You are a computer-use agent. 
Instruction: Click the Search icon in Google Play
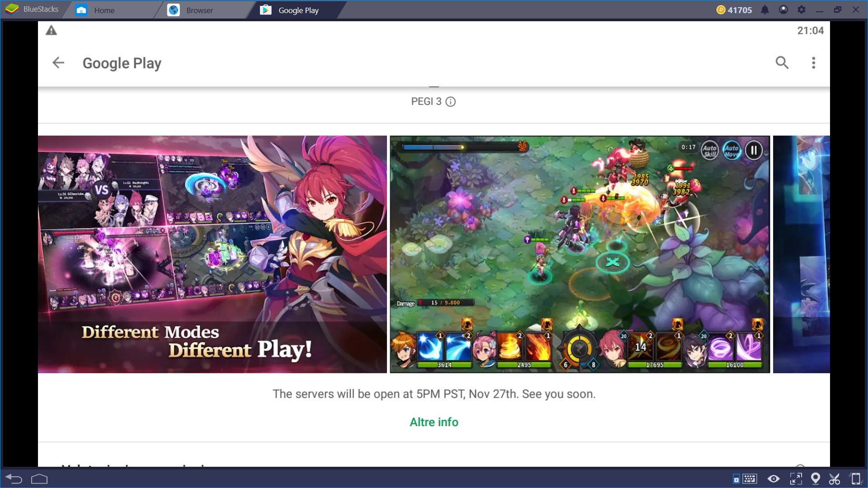pos(782,62)
